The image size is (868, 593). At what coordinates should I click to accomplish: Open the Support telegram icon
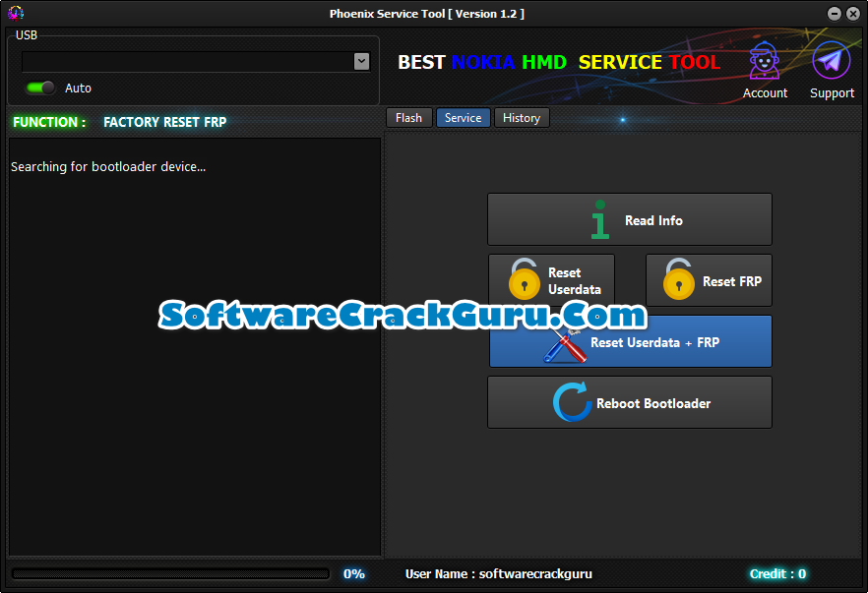tap(831, 60)
